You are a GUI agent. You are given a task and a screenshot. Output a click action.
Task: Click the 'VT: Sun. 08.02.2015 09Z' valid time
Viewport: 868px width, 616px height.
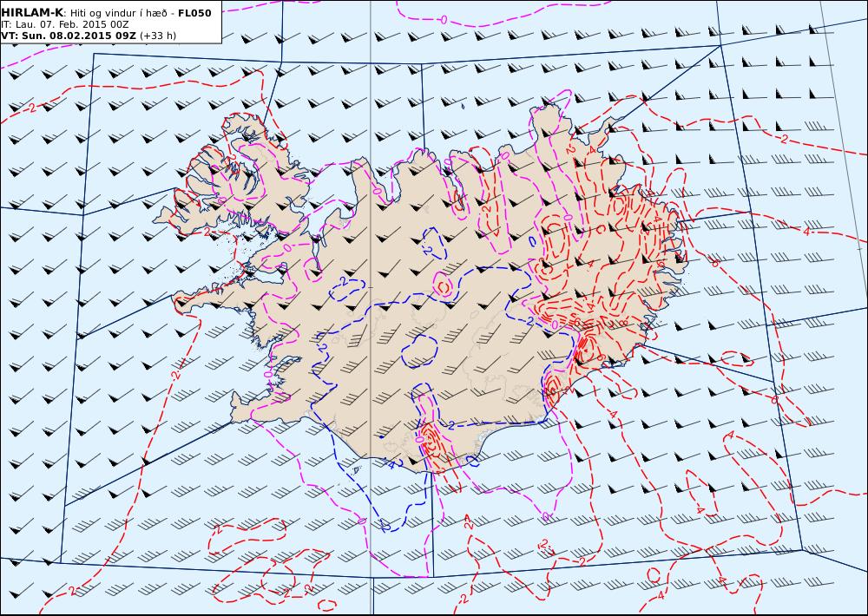[x=69, y=36]
